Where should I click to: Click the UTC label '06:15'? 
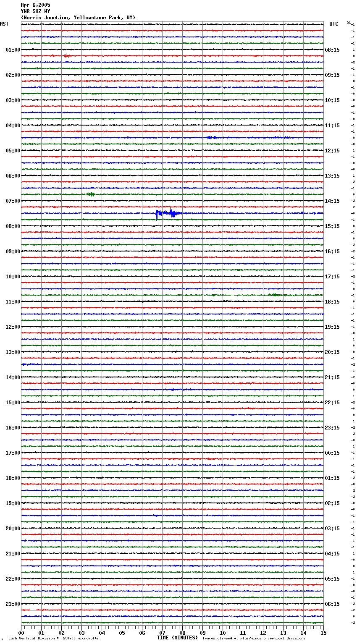coord(332,604)
